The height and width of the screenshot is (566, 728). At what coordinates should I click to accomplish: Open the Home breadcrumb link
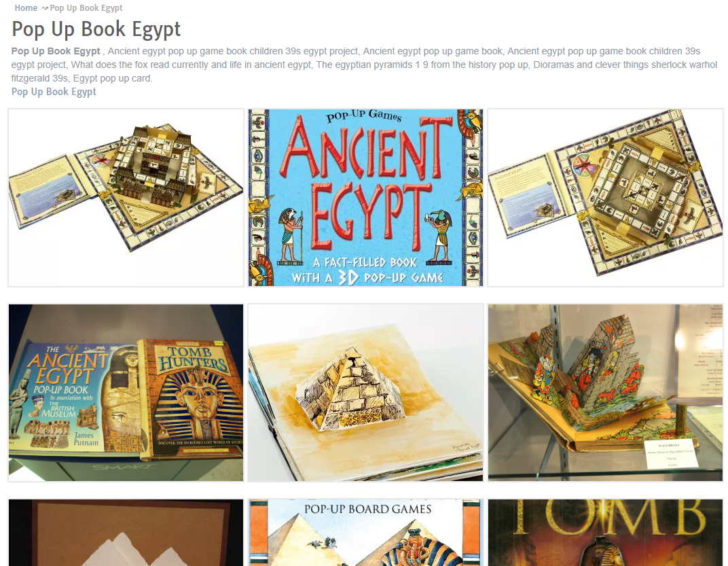(26, 8)
